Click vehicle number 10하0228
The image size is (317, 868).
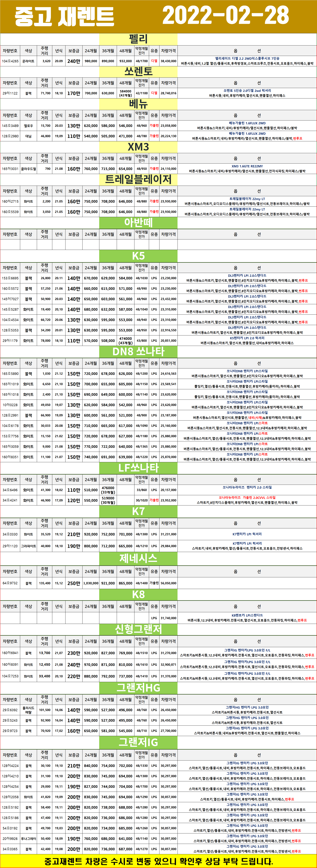point(10,405)
